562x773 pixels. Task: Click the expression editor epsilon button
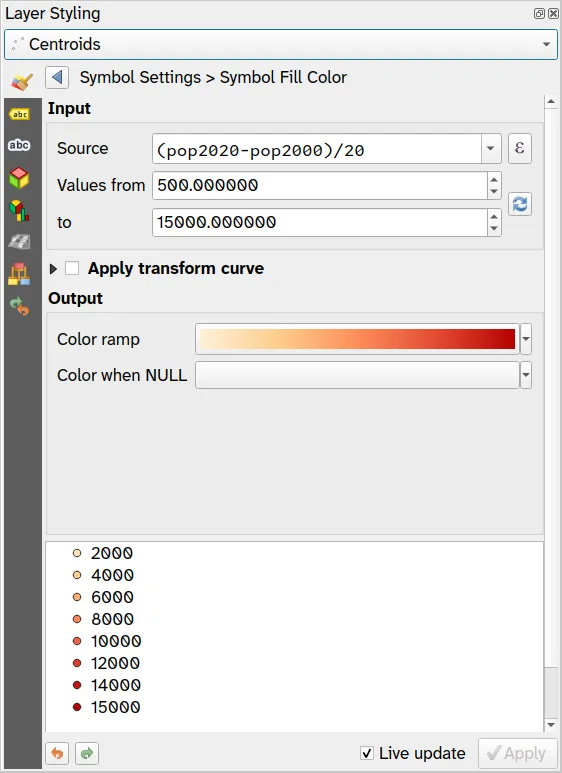520,148
